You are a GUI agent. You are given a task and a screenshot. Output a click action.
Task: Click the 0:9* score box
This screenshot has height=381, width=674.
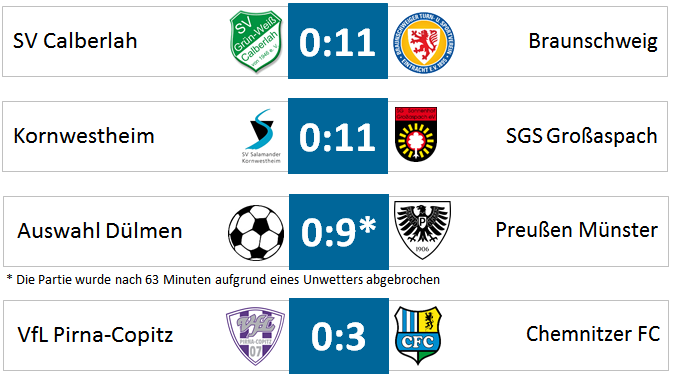339,231
